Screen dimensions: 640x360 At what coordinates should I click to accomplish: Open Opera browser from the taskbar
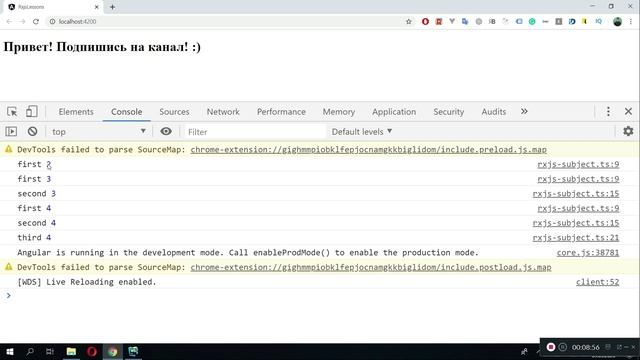click(x=92, y=351)
